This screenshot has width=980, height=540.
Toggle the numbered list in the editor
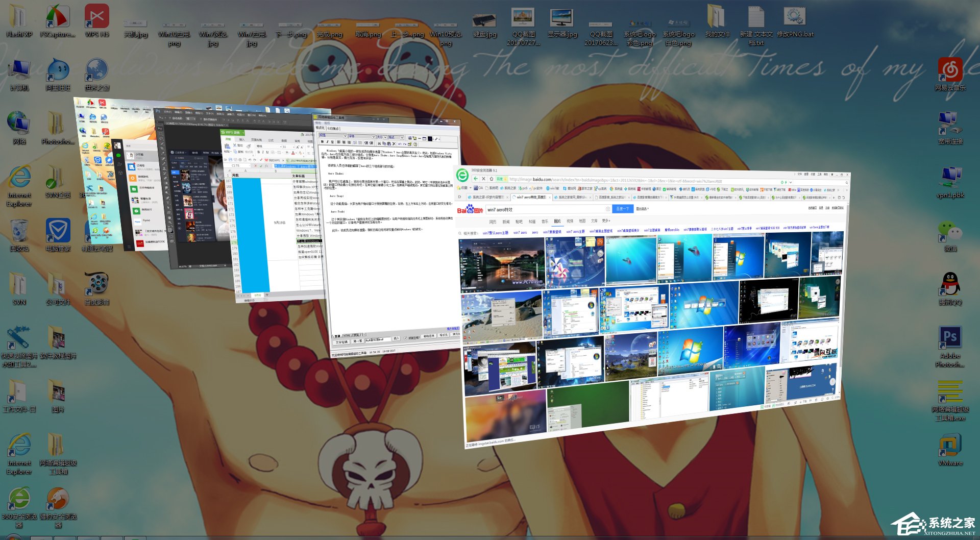coord(355,143)
